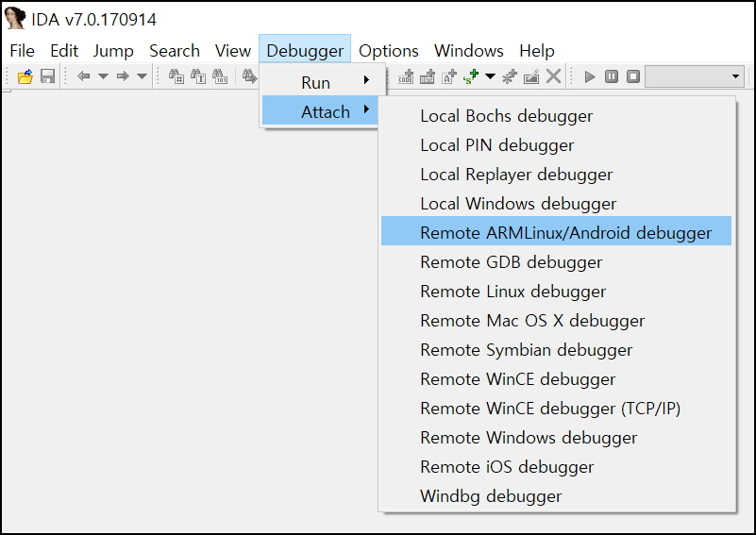The height and width of the screenshot is (535, 756).
Task: Expand the Run submenu
Action: (323, 82)
